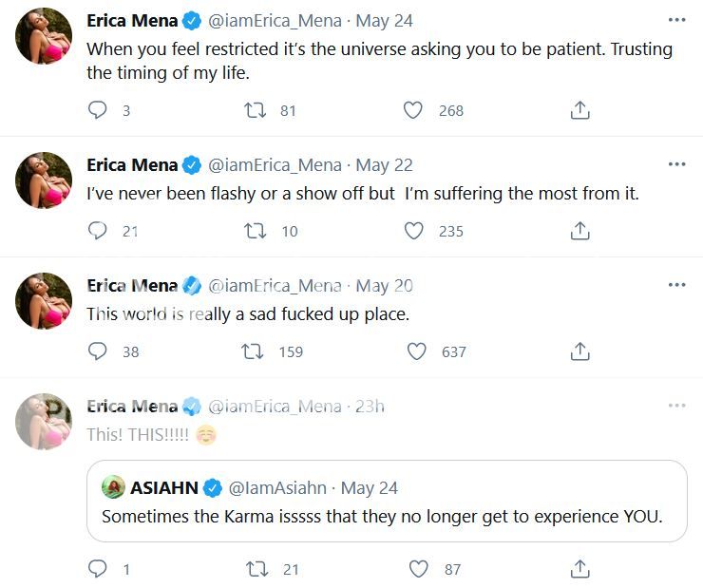
Task: Retweet the May 22 "never been flashy" tweet
Action: click(255, 231)
